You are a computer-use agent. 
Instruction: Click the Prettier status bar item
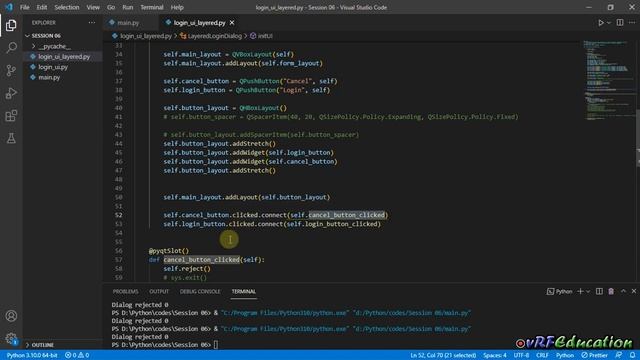click(x=594, y=355)
